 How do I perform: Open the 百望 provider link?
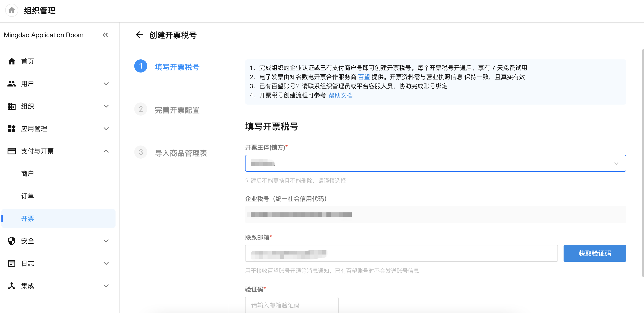pyautogui.click(x=364, y=77)
